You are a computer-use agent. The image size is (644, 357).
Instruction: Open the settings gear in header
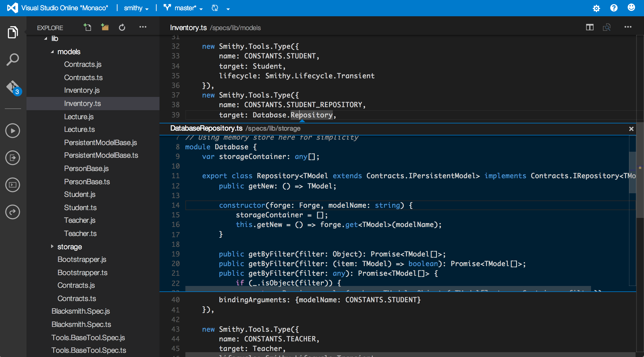tap(596, 8)
